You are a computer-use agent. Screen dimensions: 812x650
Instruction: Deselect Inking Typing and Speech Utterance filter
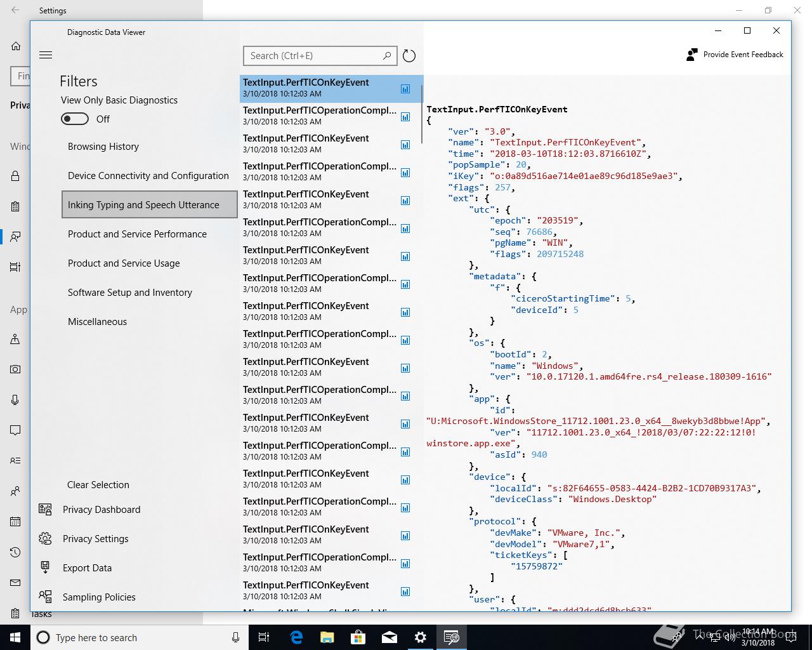click(149, 204)
